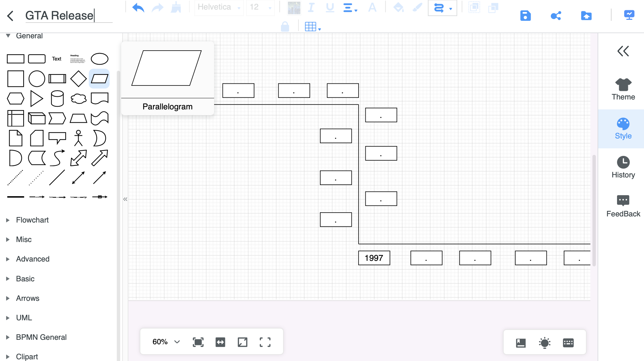The image size is (644, 361).
Task: Open the Theme tab
Action: click(x=623, y=90)
